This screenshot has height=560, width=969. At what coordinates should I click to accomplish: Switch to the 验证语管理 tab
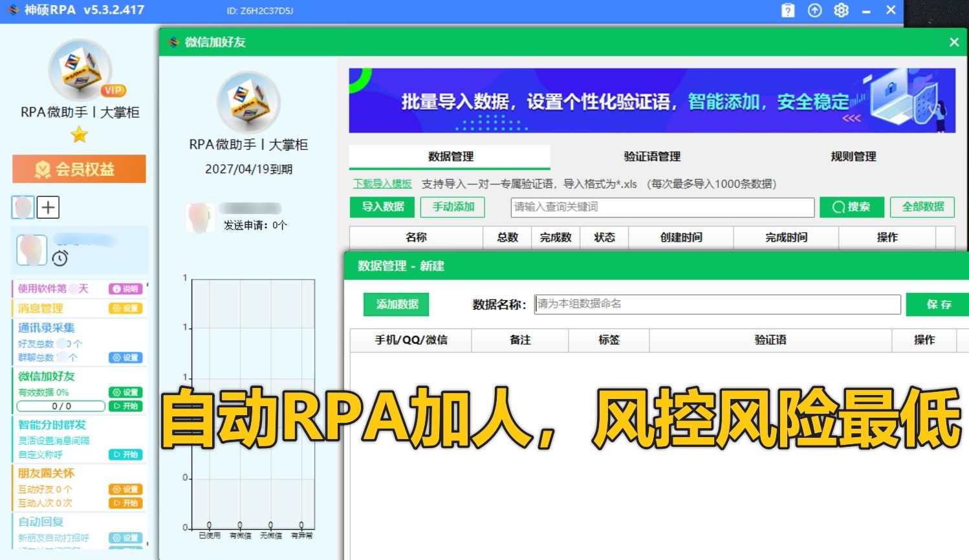pos(650,156)
